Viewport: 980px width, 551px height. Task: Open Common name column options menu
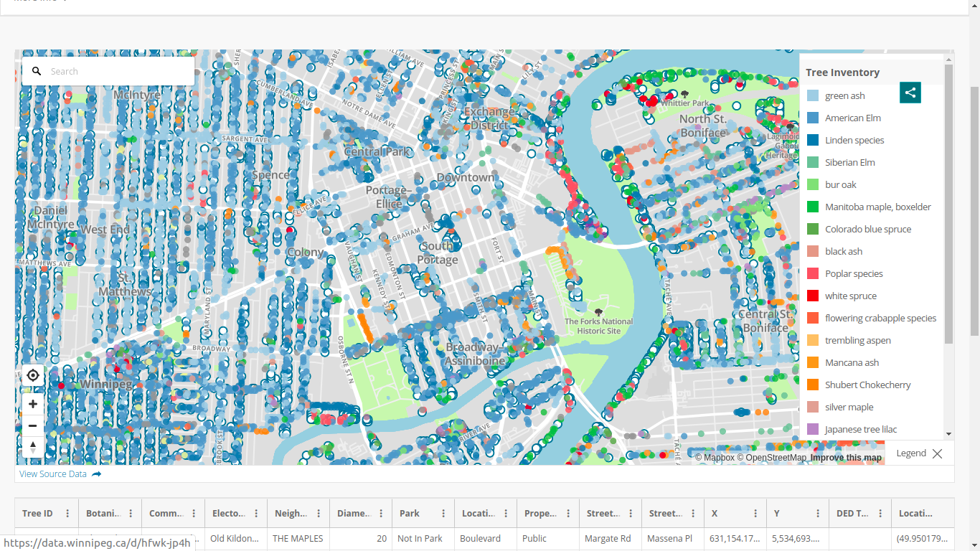pos(194,514)
